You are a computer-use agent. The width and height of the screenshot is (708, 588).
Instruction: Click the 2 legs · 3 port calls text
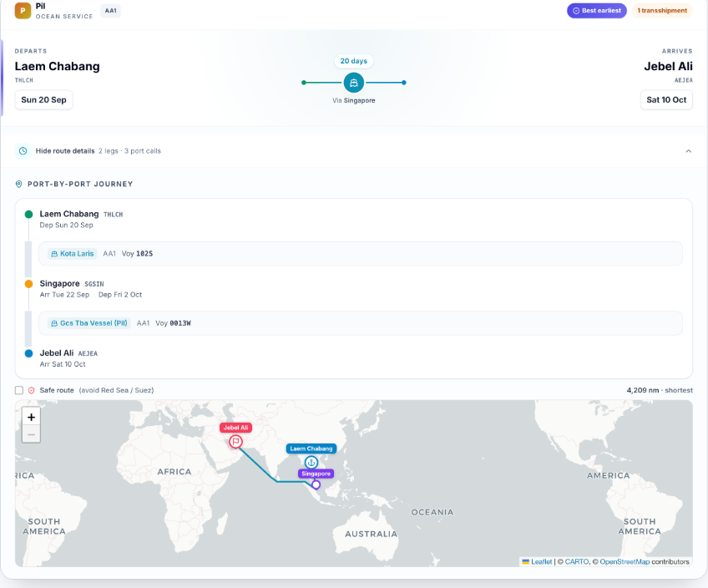coord(130,151)
